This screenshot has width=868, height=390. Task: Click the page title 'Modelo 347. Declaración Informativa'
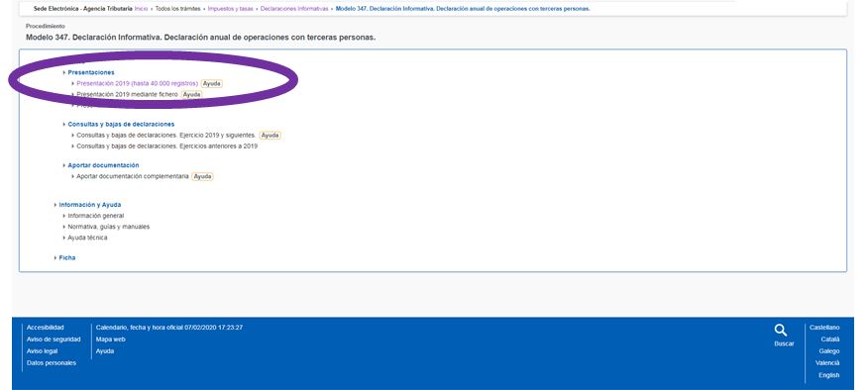coord(201,38)
